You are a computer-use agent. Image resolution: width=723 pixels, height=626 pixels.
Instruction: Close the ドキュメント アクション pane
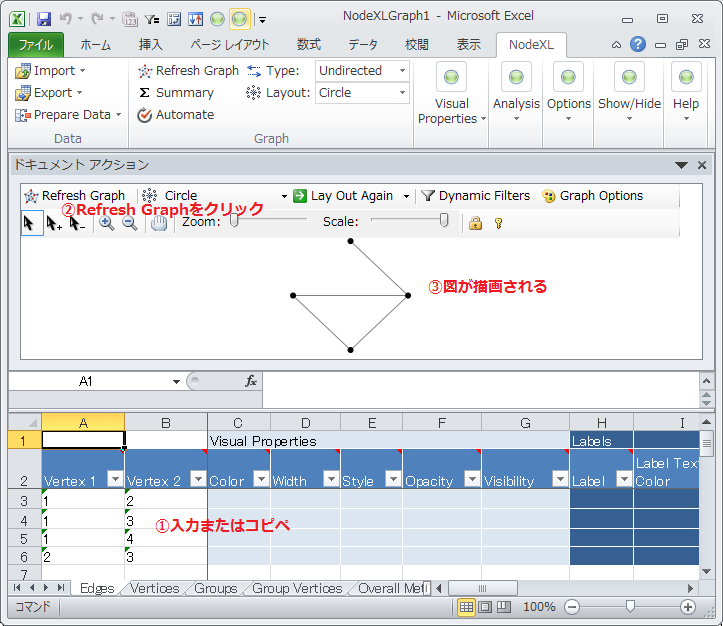[702, 165]
